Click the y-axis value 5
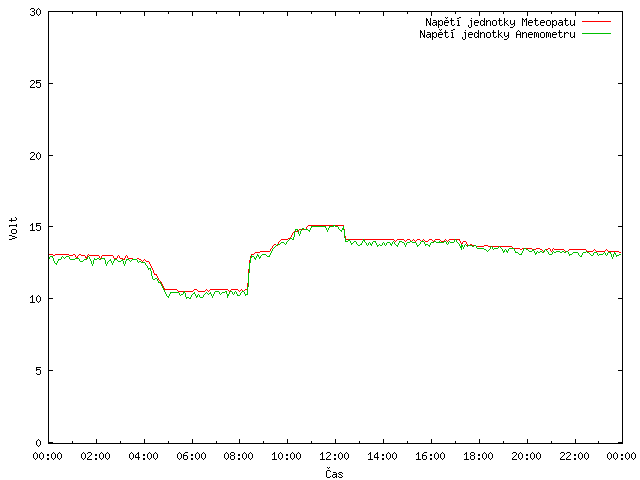This screenshot has width=640, height=480. [38, 371]
